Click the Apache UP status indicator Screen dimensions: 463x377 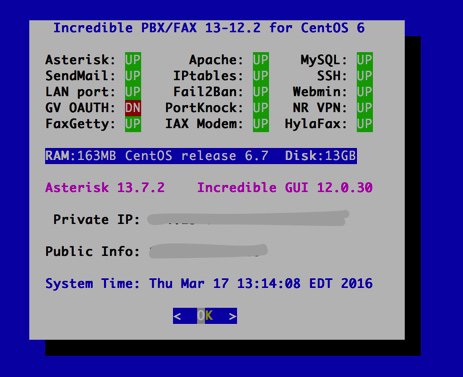coord(261,60)
